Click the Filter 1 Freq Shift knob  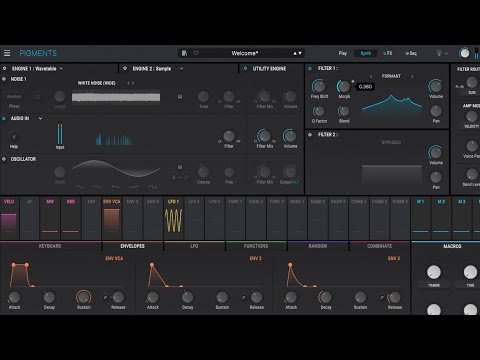pos(319,86)
